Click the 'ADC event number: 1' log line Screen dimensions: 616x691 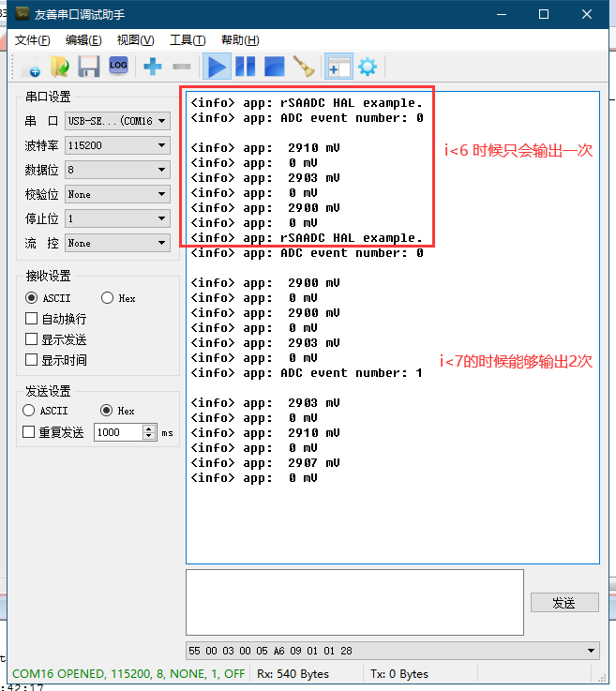pos(307,373)
